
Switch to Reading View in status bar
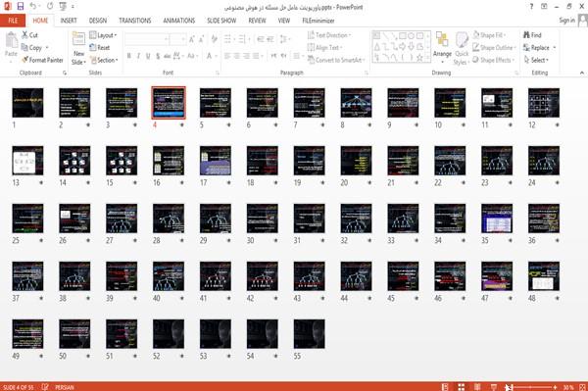(x=477, y=387)
